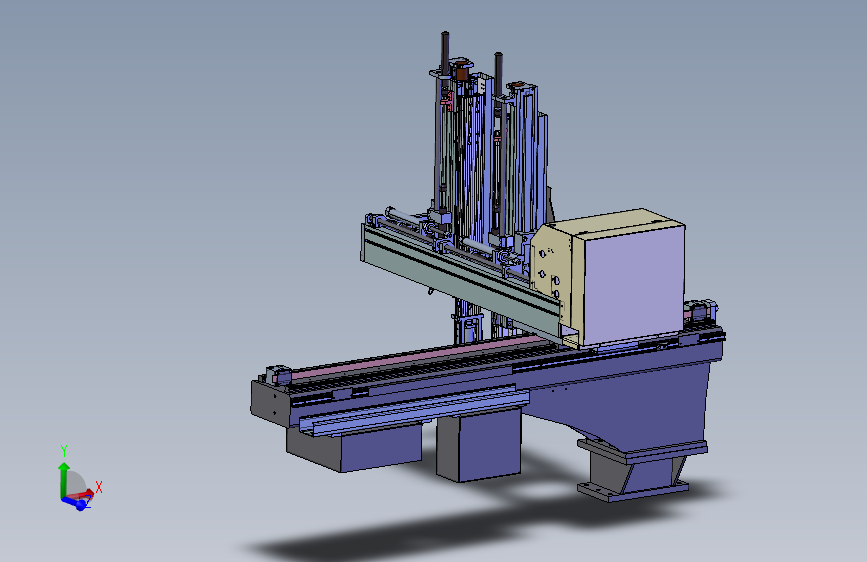Select the grey-green horizontal cross beam
The image size is (867, 562).
[x=462, y=282]
